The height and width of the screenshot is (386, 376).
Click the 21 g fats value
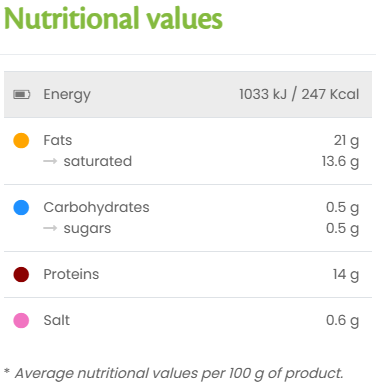pos(346,141)
